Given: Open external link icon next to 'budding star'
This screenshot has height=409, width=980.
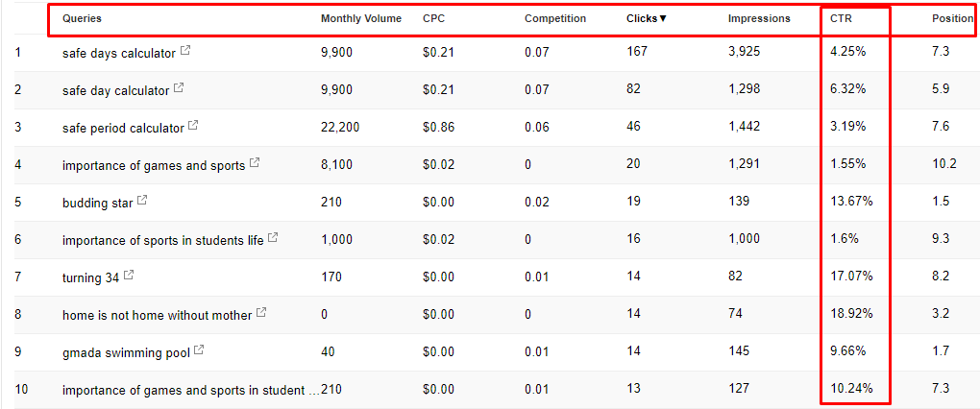Looking at the screenshot, I should click(142, 201).
